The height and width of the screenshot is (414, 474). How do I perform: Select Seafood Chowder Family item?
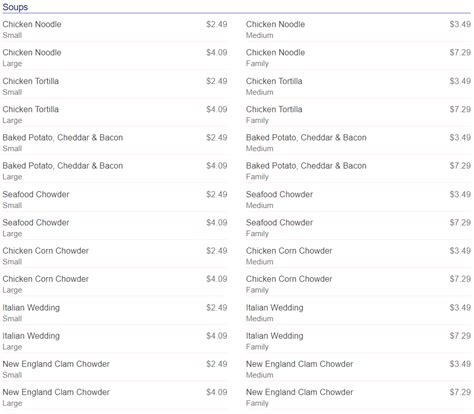(358, 228)
